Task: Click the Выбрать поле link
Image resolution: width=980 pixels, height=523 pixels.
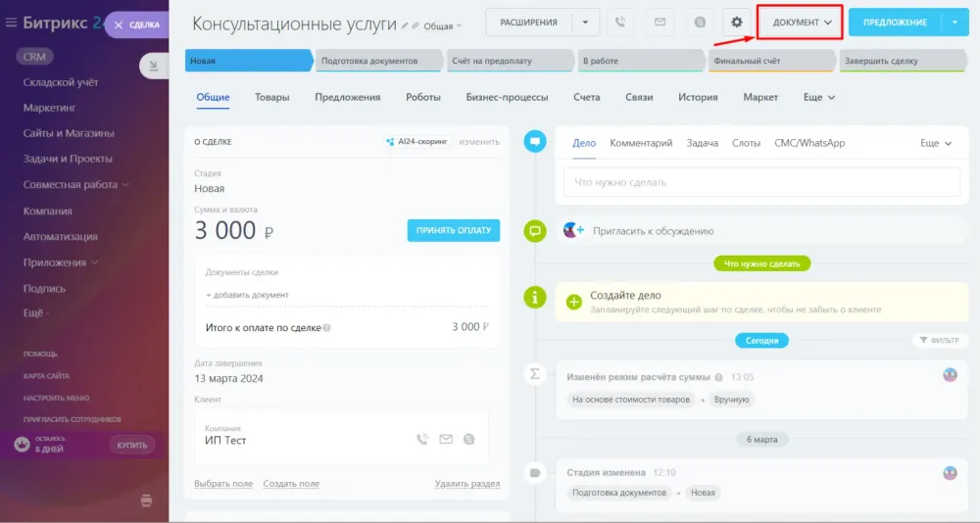Action: (x=223, y=484)
